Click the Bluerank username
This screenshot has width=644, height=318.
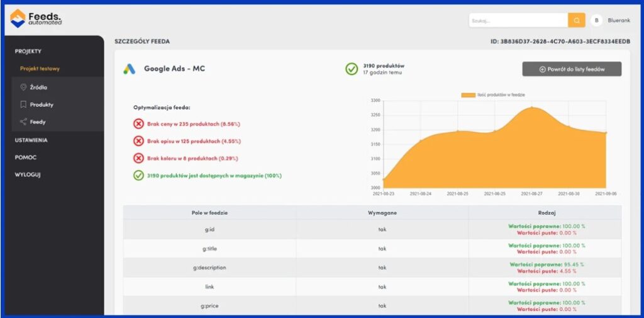[x=619, y=20]
